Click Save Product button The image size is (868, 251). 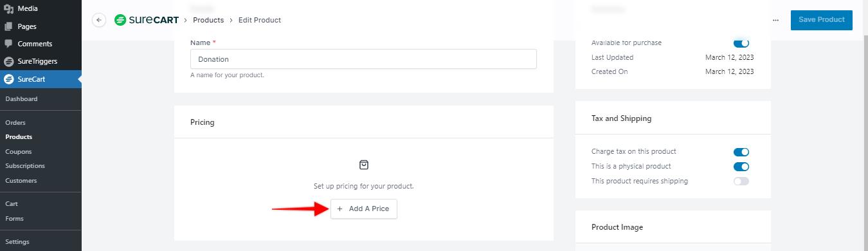click(822, 20)
